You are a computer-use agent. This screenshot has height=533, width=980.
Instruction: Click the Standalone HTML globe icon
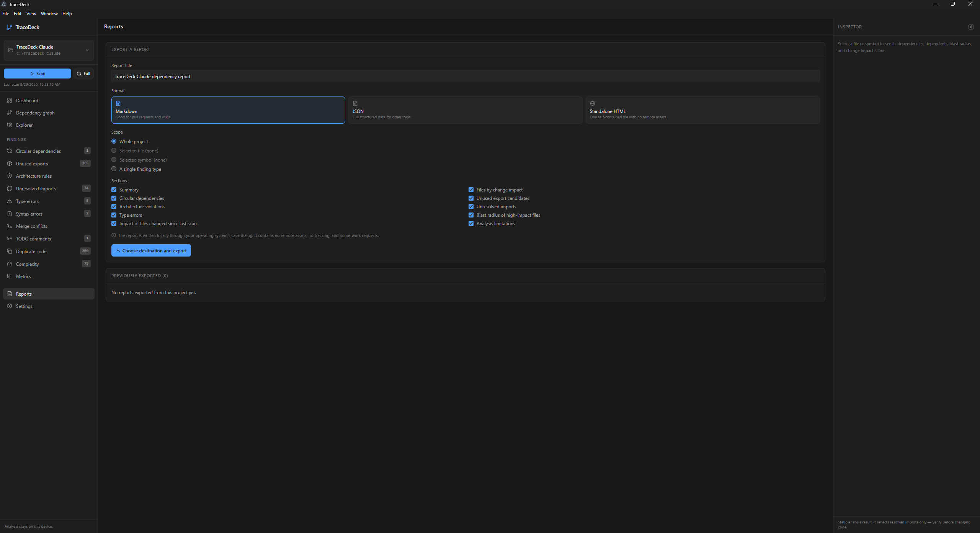tap(593, 103)
